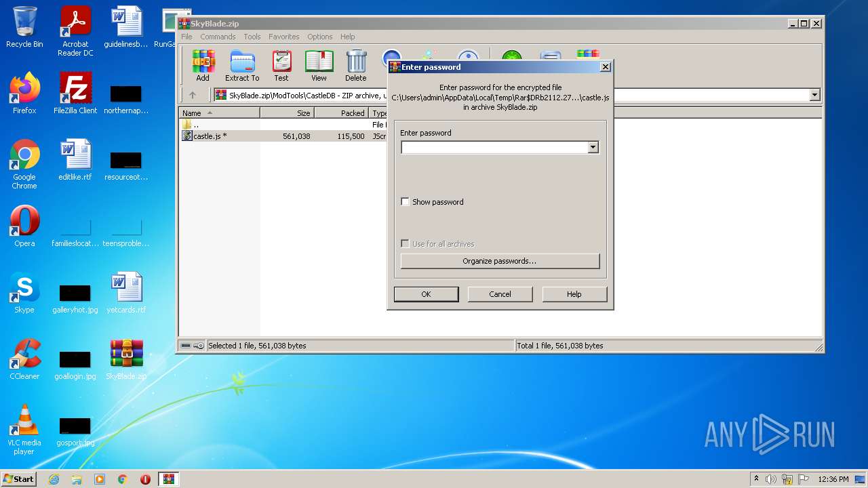Screen dimensions: 868x488
Task: Click Cancel in password dialog
Action: 500,294
